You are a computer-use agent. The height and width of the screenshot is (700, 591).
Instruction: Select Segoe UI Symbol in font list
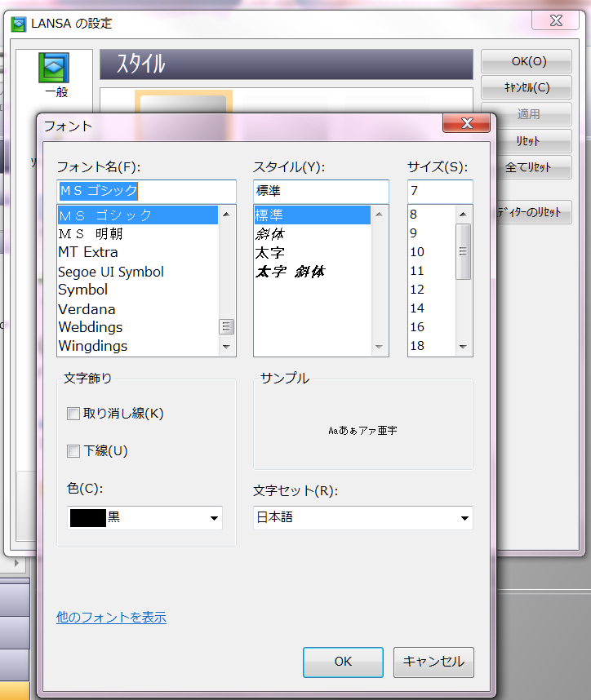point(138,272)
